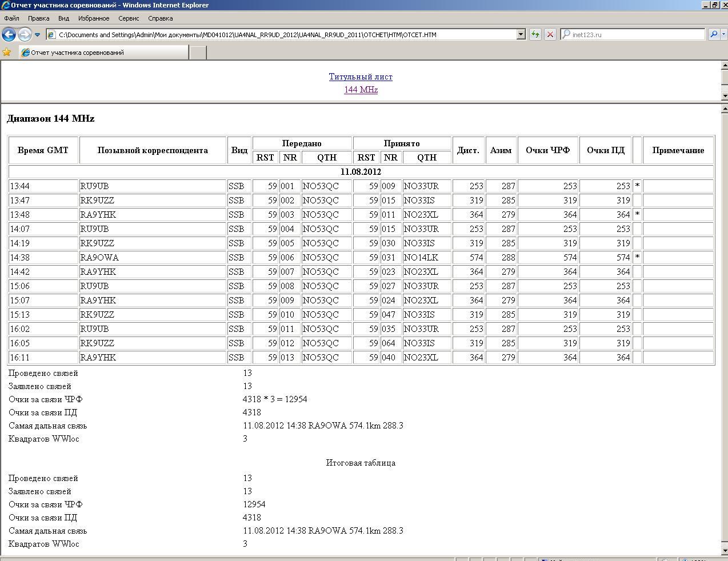Click top frame scrollbar up arrow
Screen dimensions: 728x561
pos(724,66)
